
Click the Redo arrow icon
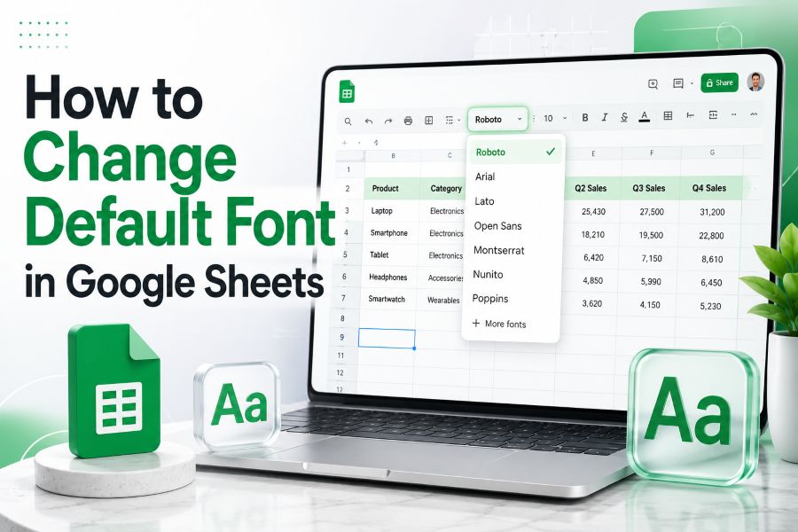pos(388,121)
